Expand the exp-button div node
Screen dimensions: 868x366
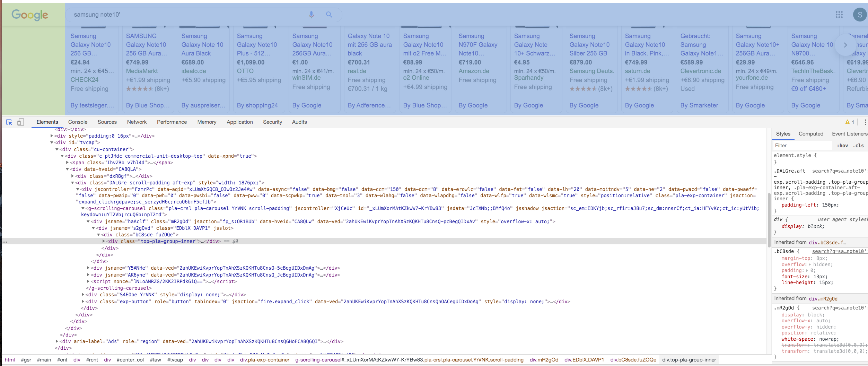(x=83, y=302)
